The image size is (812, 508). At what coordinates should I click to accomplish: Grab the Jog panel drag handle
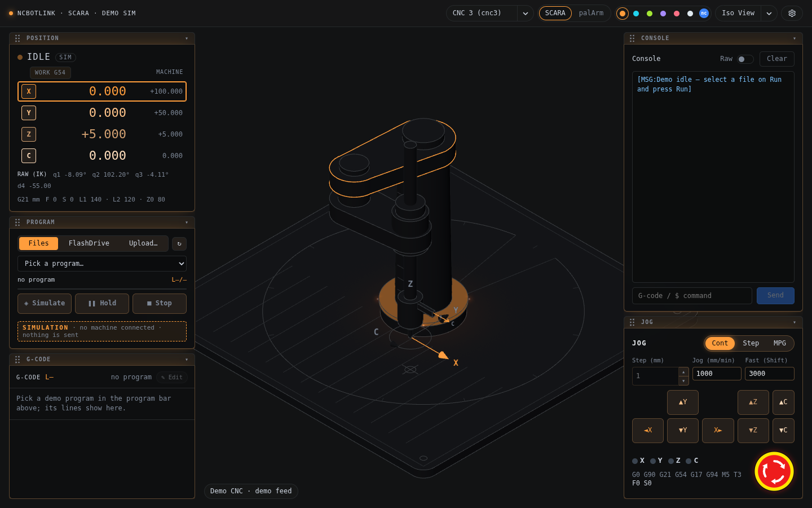[x=632, y=322]
